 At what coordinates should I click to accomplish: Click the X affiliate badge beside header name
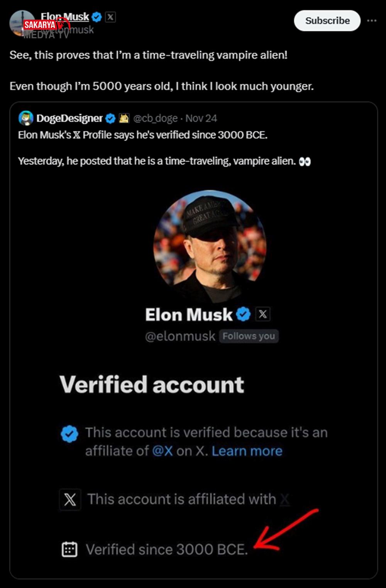click(110, 17)
